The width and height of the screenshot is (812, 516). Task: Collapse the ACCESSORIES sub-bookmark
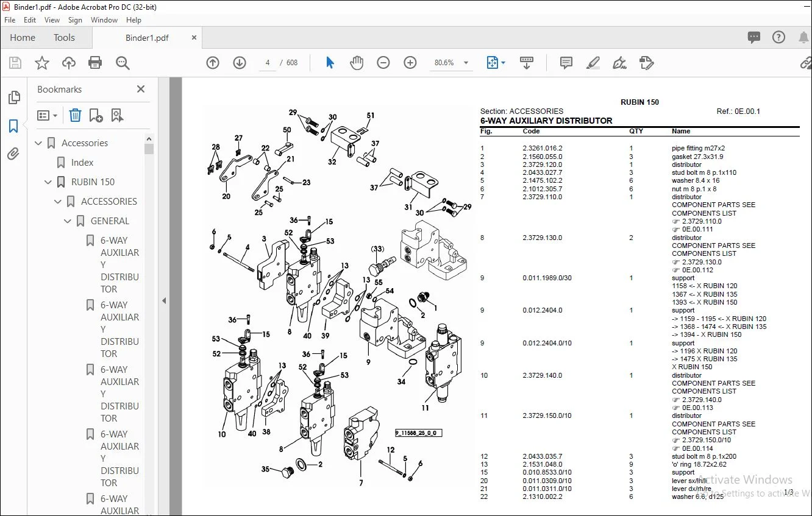click(x=59, y=202)
